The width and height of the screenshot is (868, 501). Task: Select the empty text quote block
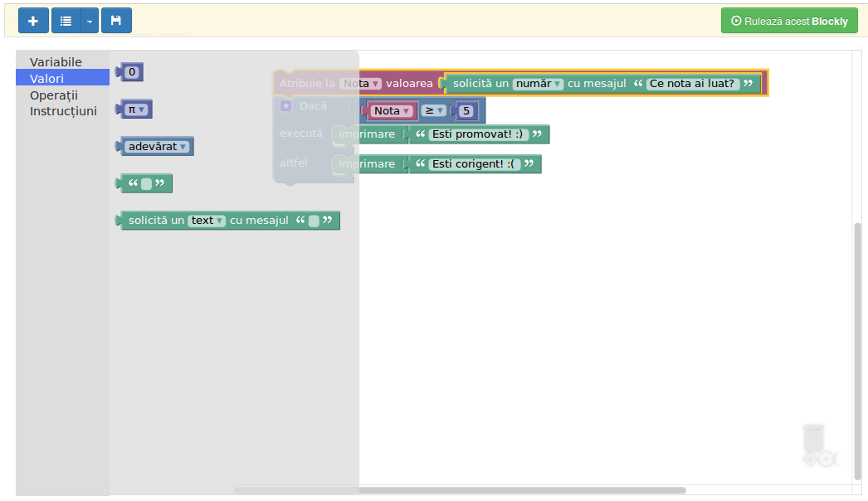tap(146, 183)
